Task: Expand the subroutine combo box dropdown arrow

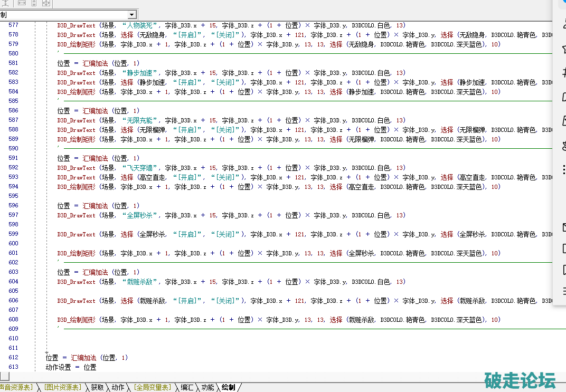Action: (x=132, y=15)
